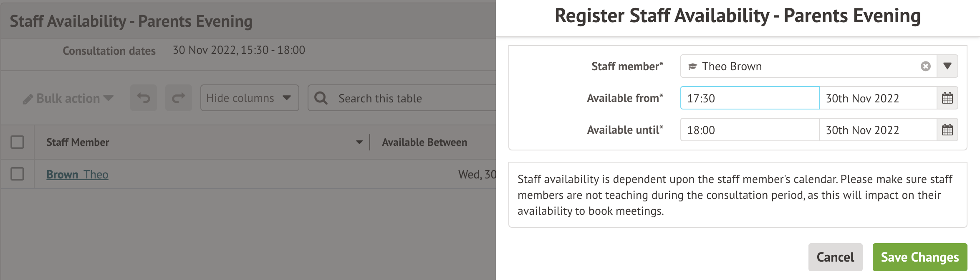Click the search magnifier icon

coord(321,98)
